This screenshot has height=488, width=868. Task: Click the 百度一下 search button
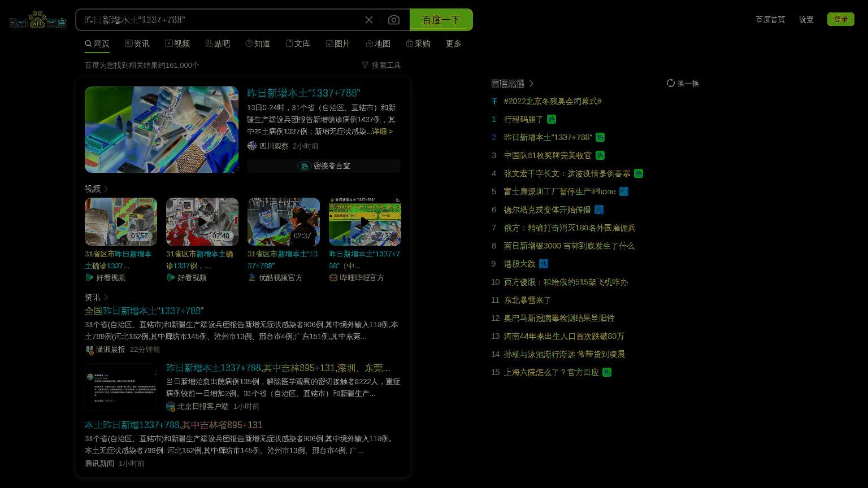click(x=441, y=20)
